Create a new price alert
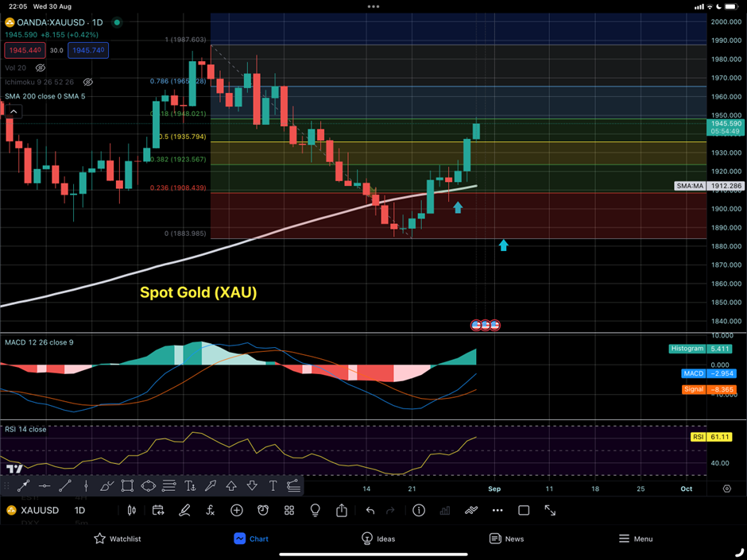 [x=263, y=511]
